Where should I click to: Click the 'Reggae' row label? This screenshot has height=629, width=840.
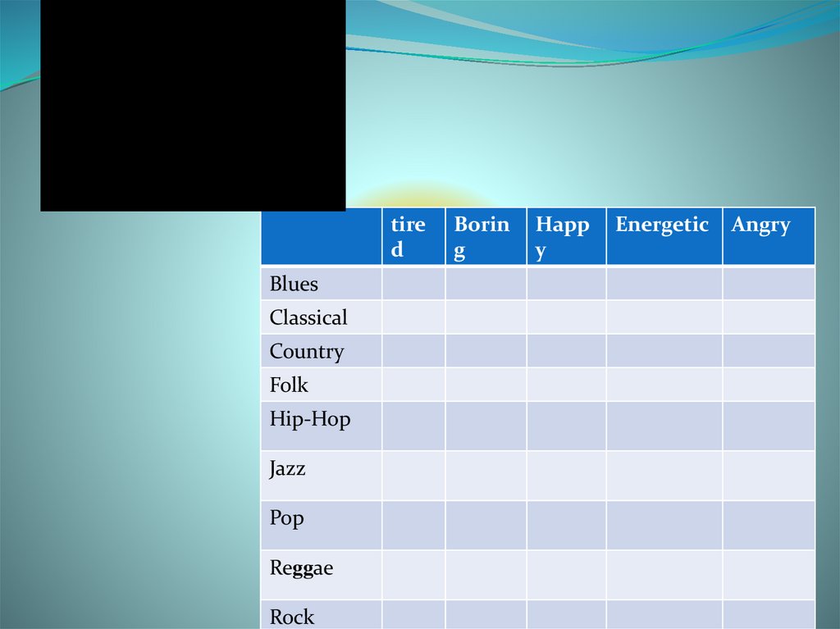322,574
